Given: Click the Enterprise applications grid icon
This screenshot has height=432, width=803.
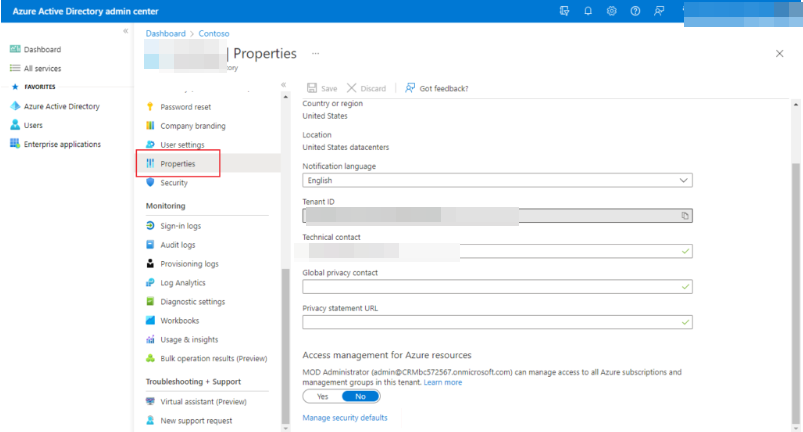Looking at the screenshot, I should 15,144.
